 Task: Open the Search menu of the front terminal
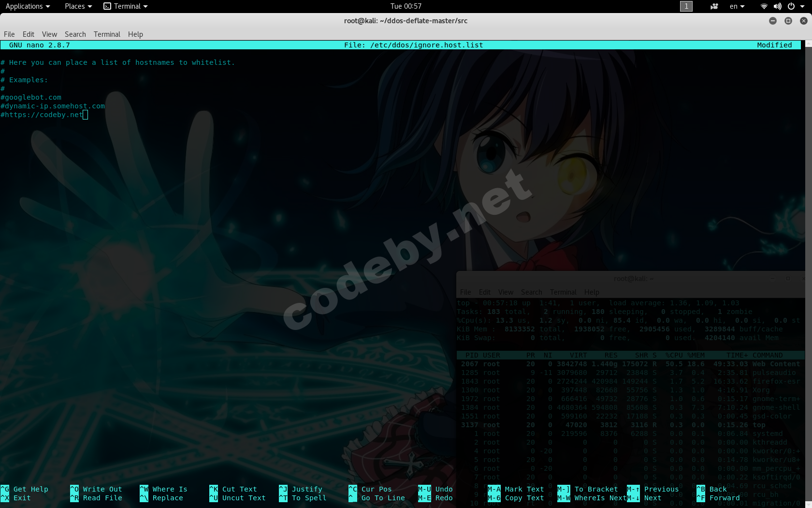point(75,34)
